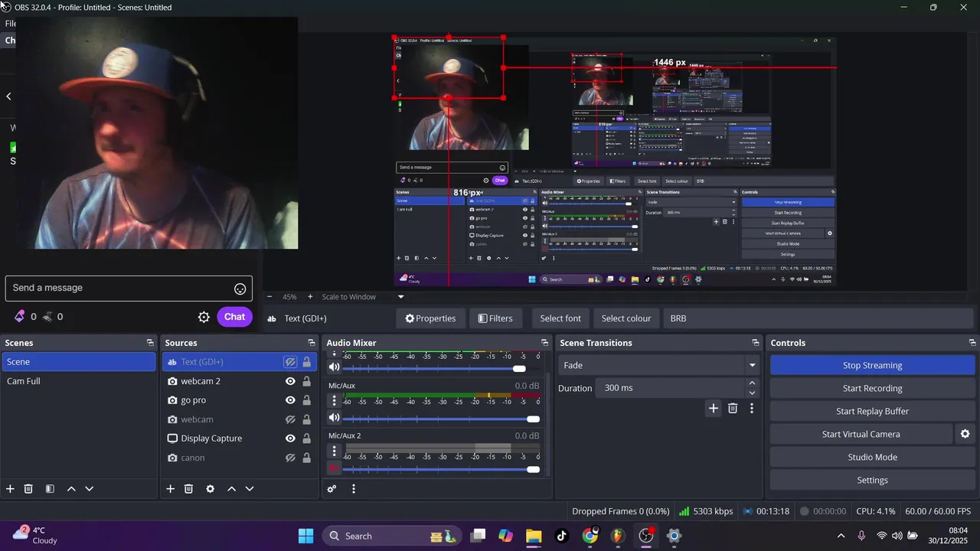980x551 pixels.
Task: Decrease transition duration with down arrow
Action: point(752,393)
